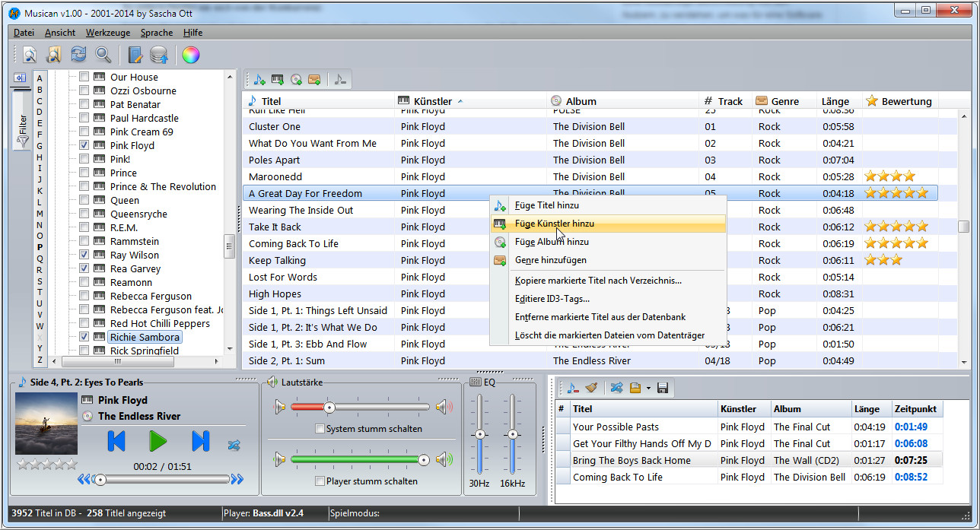Click the 30Hz equalizer slider handle
Viewport: 980px width, 530px height.
tap(479, 434)
